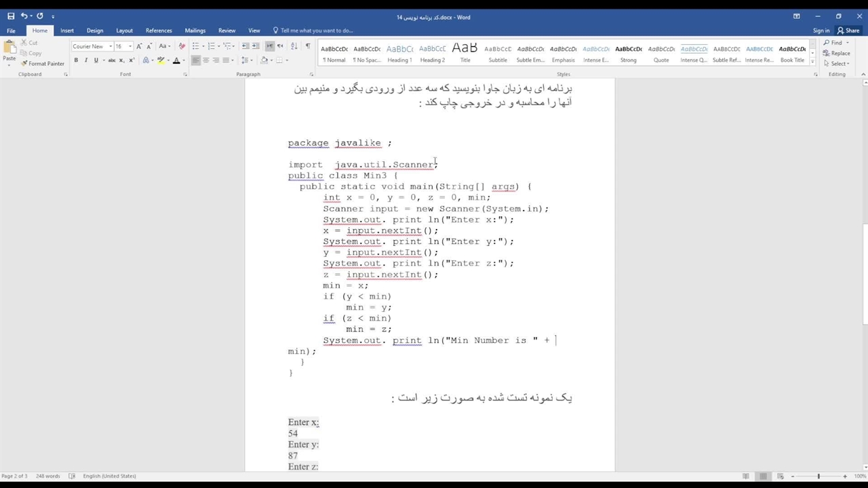The height and width of the screenshot is (488, 868).
Task: Save document using Quick Access icon
Action: (11, 16)
